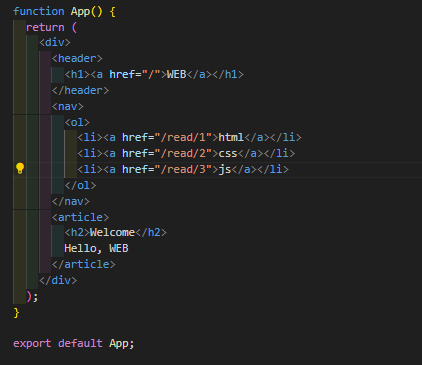Click the 'default' keyword
This screenshot has width=422, height=365.
(x=80, y=343)
